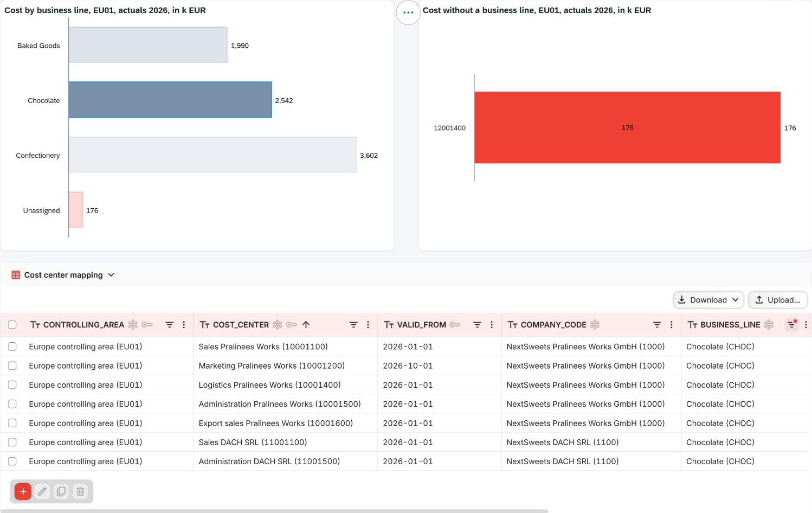
Task: Open more options for COST_CENTER column
Action: pos(368,325)
